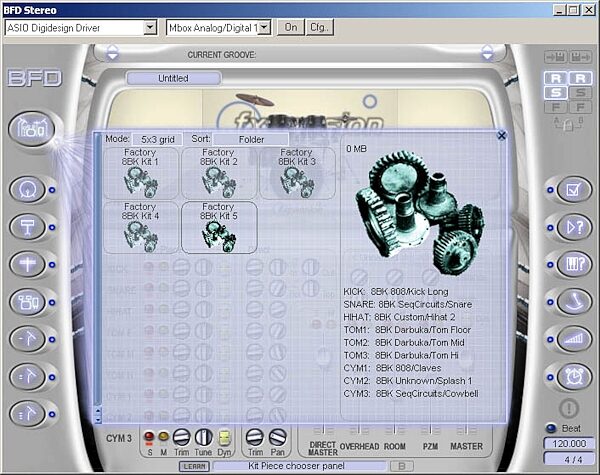Image resolution: width=600 pixels, height=475 pixels.
Task: Select the Factory 8BK Kit 1 thumbnail
Action: pyautogui.click(x=141, y=173)
